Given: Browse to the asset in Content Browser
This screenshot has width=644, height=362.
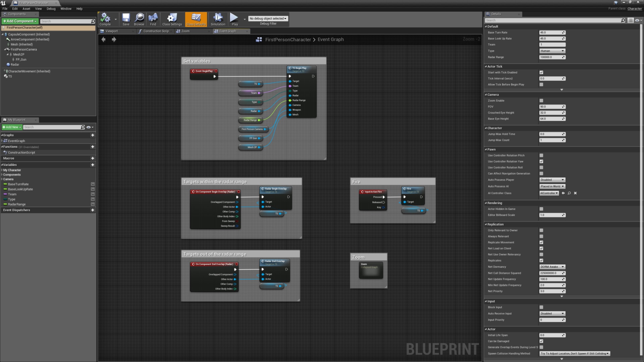Looking at the screenshot, I should (139, 19).
